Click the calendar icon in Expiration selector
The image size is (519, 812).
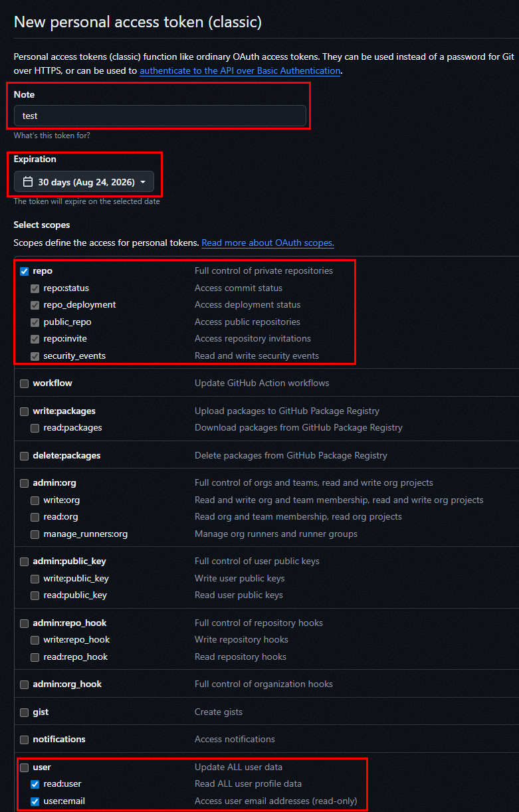coord(28,181)
